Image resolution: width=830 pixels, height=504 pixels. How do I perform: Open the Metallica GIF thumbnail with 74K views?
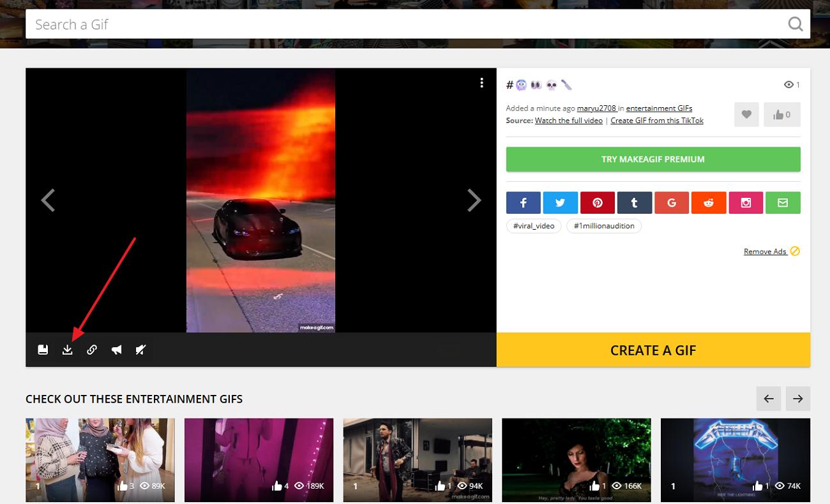(x=736, y=460)
